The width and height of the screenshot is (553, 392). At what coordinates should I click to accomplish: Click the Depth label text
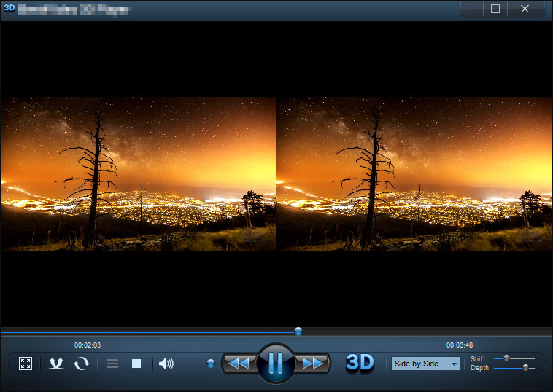pos(479,368)
